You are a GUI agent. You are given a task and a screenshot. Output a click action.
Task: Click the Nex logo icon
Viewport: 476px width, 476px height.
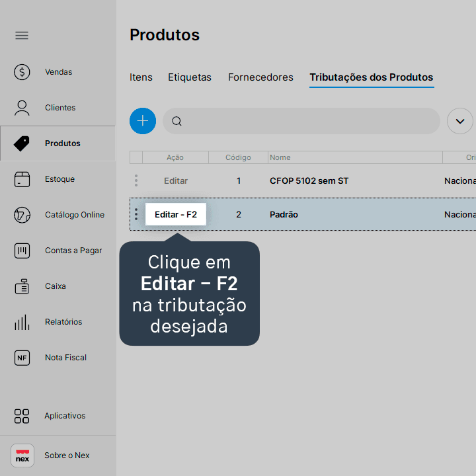pyautogui.click(x=22, y=456)
